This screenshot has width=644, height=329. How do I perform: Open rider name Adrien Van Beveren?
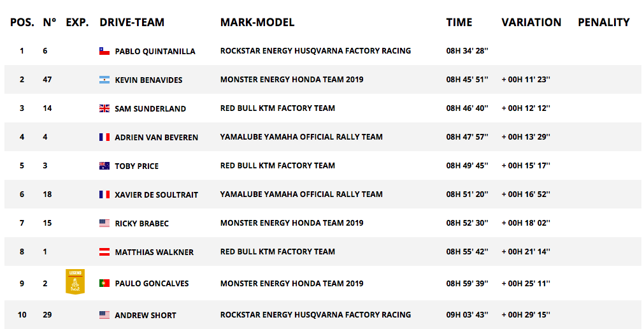click(157, 137)
